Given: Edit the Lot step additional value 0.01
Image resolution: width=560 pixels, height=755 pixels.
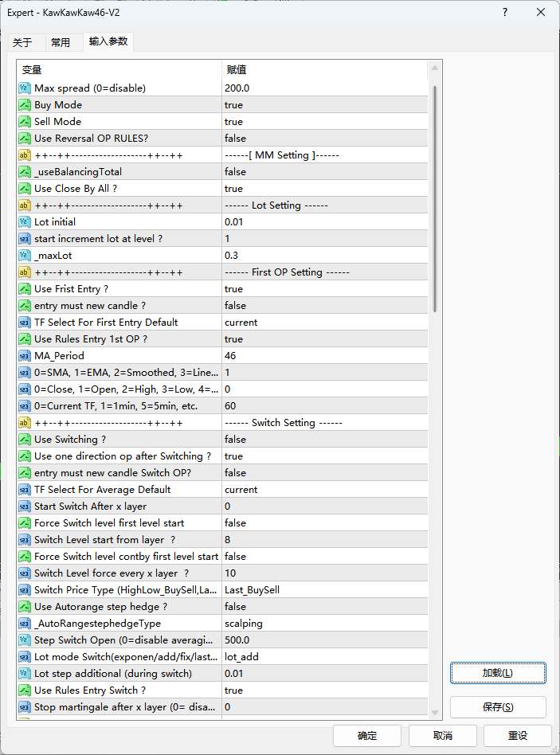Looking at the screenshot, I should [324, 674].
